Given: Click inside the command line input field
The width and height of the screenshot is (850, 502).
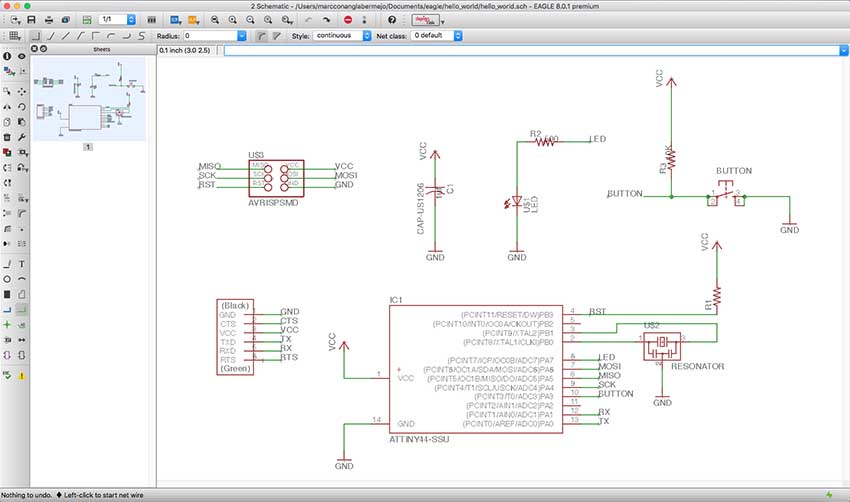Looking at the screenshot, I should click(x=531, y=50).
